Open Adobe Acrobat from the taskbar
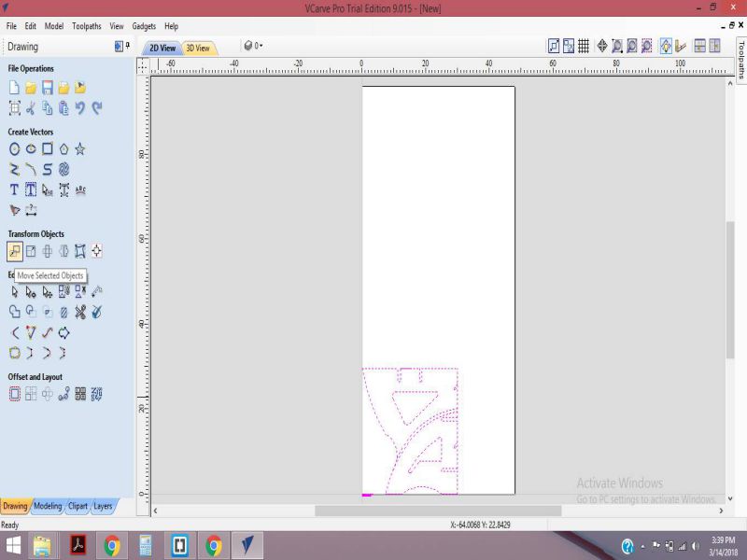Image resolution: width=747 pixels, height=560 pixels. pos(78,545)
